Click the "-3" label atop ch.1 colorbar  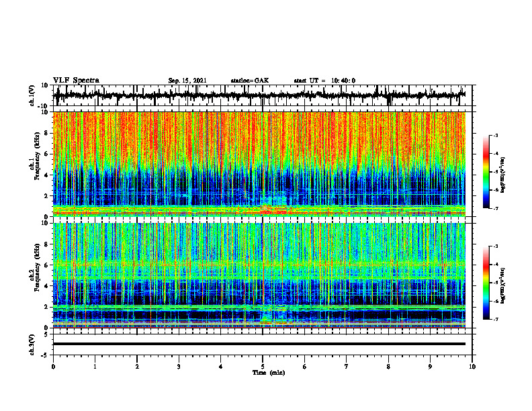coord(495,135)
